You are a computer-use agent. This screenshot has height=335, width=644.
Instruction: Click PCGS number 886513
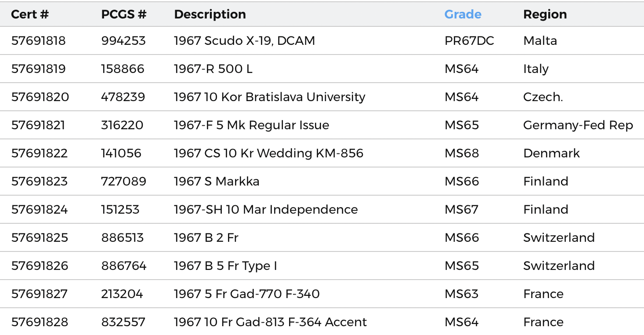pos(123,238)
